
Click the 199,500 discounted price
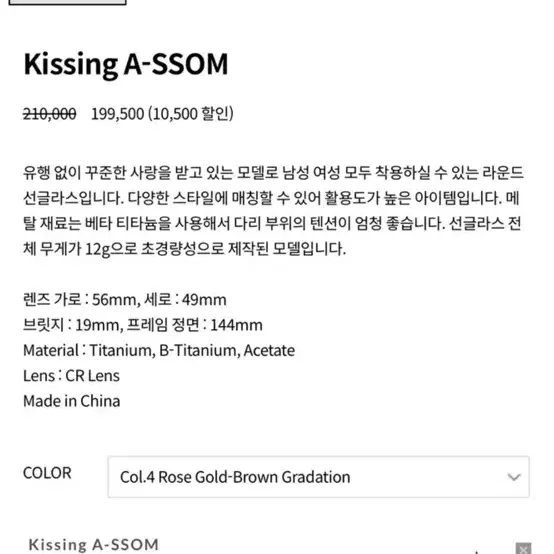(118, 114)
